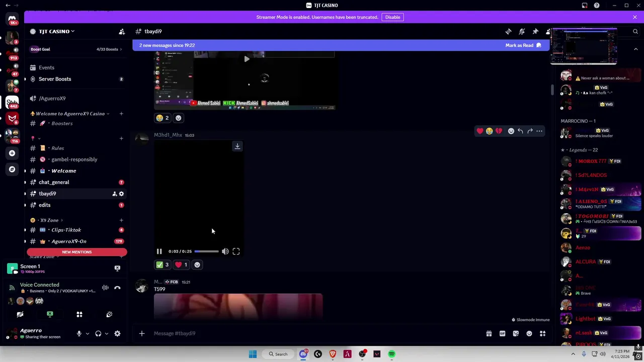The height and width of the screenshot is (362, 644).
Task: Toggle camera on in voice panel
Action: pos(20,314)
